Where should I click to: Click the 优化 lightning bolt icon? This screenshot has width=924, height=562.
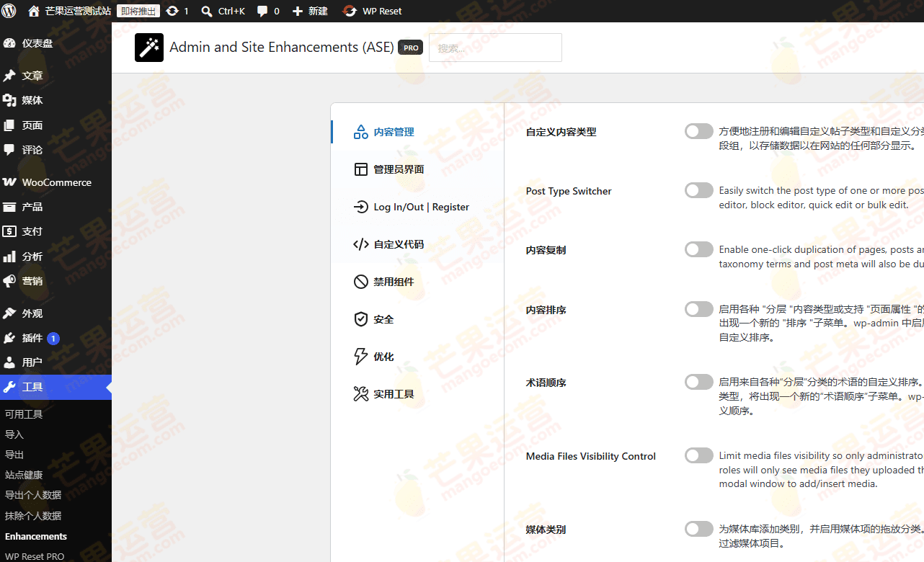tap(361, 357)
